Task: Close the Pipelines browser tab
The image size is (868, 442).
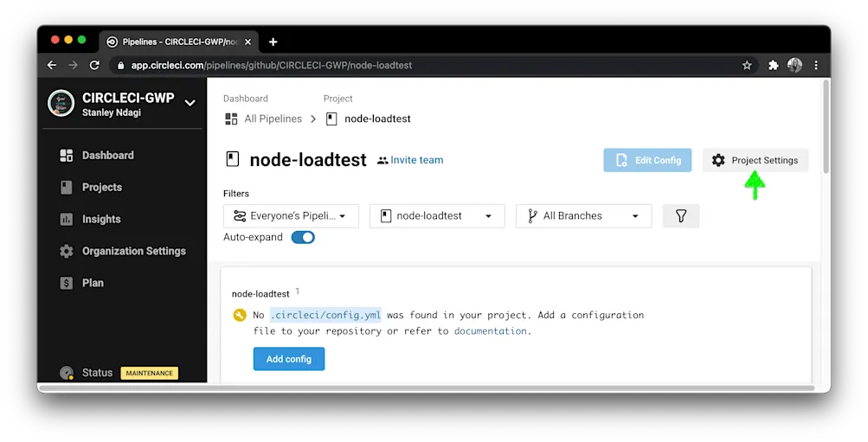Action: click(x=248, y=42)
